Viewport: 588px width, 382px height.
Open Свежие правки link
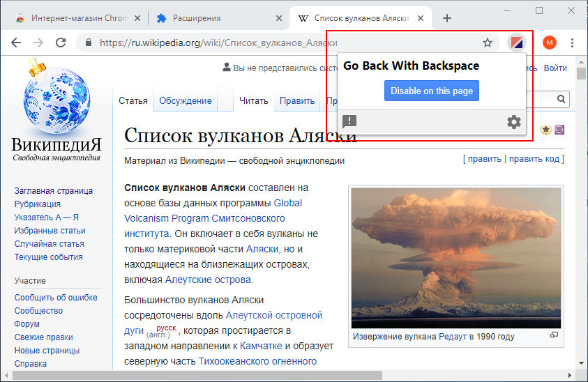click(43, 337)
